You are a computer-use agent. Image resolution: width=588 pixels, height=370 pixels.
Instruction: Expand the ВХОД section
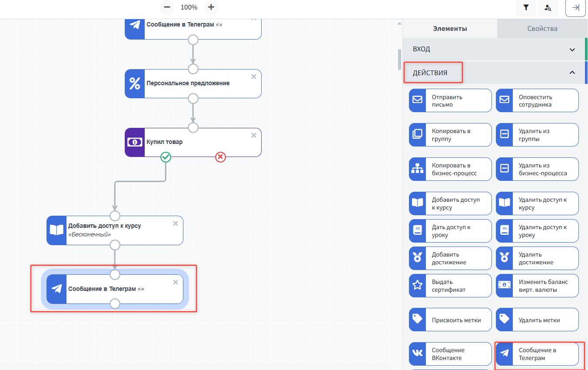point(572,50)
